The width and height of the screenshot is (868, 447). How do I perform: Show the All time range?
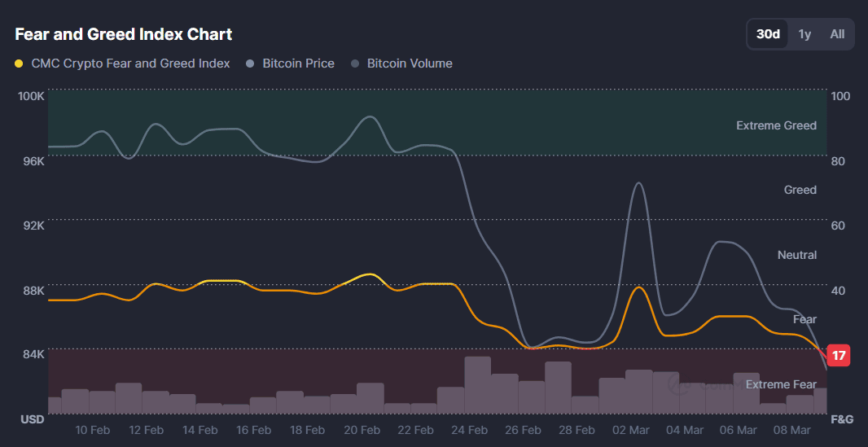pyautogui.click(x=837, y=34)
